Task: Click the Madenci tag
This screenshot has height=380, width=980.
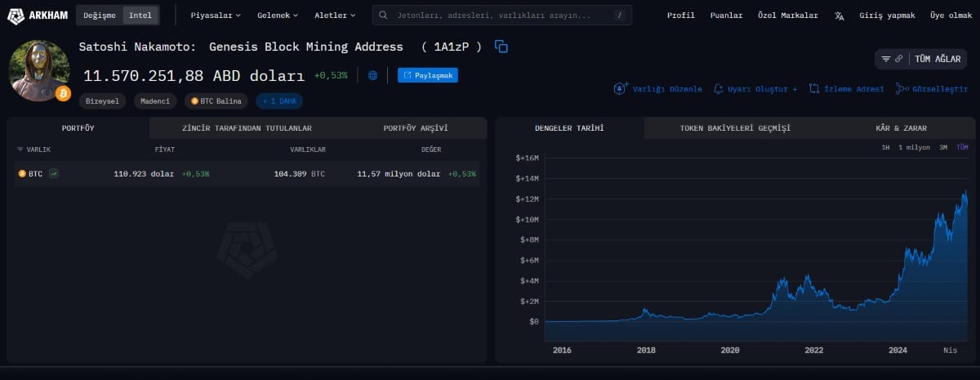Action: [x=155, y=101]
